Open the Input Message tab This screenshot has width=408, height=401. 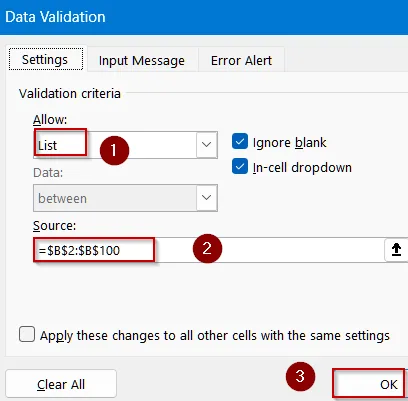point(142,60)
